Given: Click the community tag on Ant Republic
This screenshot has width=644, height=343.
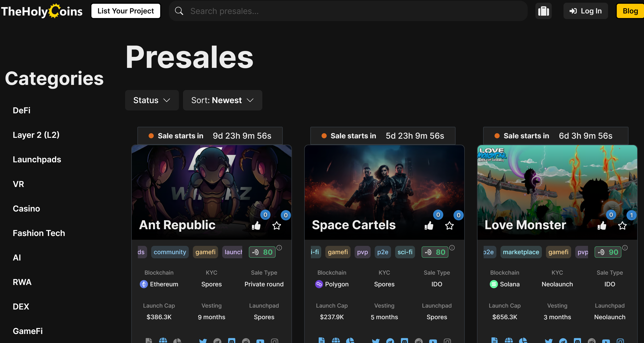Looking at the screenshot, I should pyautogui.click(x=170, y=252).
